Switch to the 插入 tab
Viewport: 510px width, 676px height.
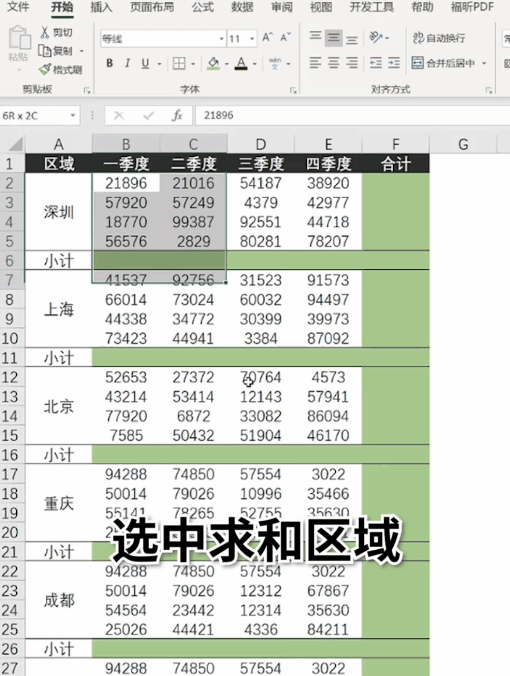pyautogui.click(x=101, y=7)
